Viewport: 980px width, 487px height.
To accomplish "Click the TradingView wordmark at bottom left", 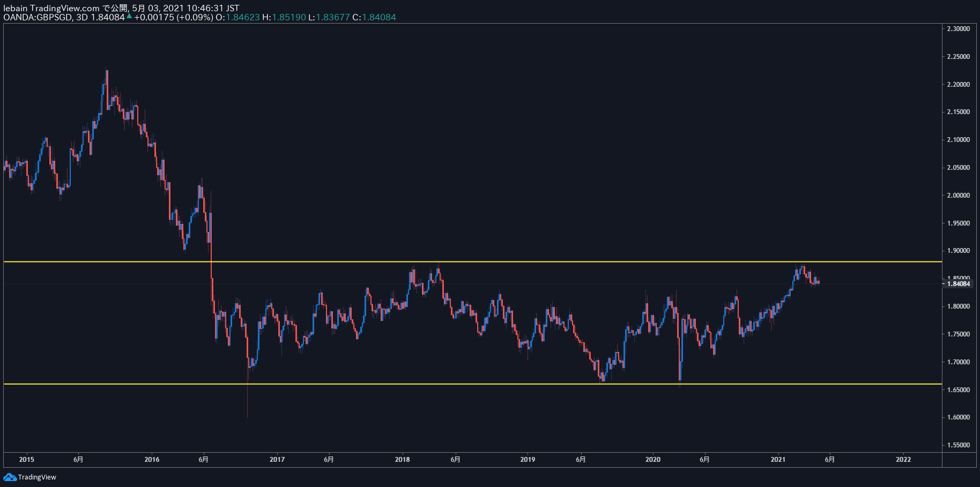I will click(37, 477).
